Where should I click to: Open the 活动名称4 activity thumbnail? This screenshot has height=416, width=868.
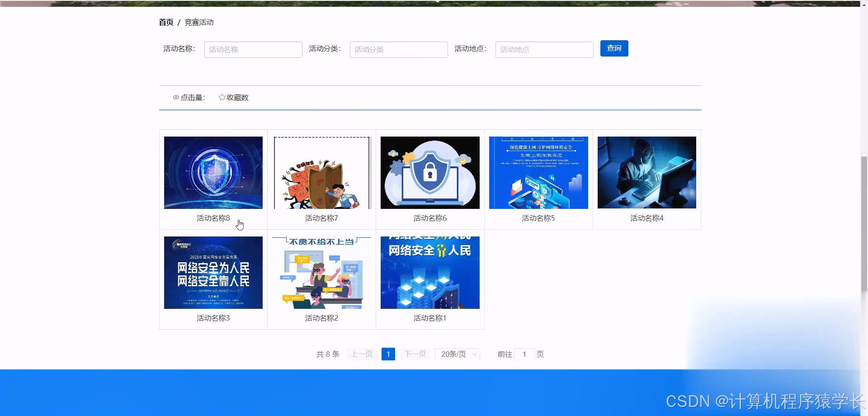[x=646, y=172]
